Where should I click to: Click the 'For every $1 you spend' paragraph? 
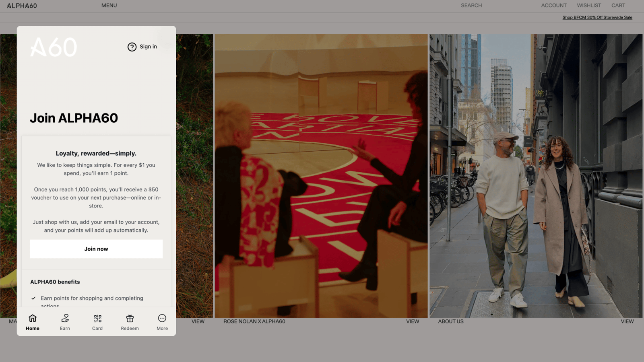click(96, 169)
